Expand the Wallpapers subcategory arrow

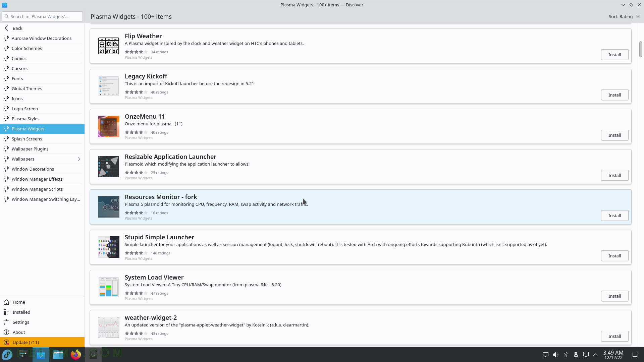[79, 159]
